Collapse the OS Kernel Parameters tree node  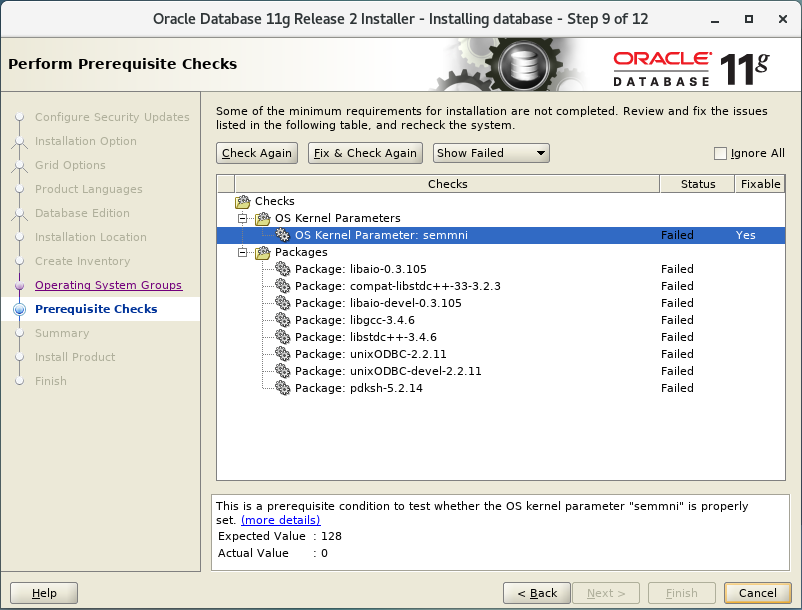click(x=242, y=218)
